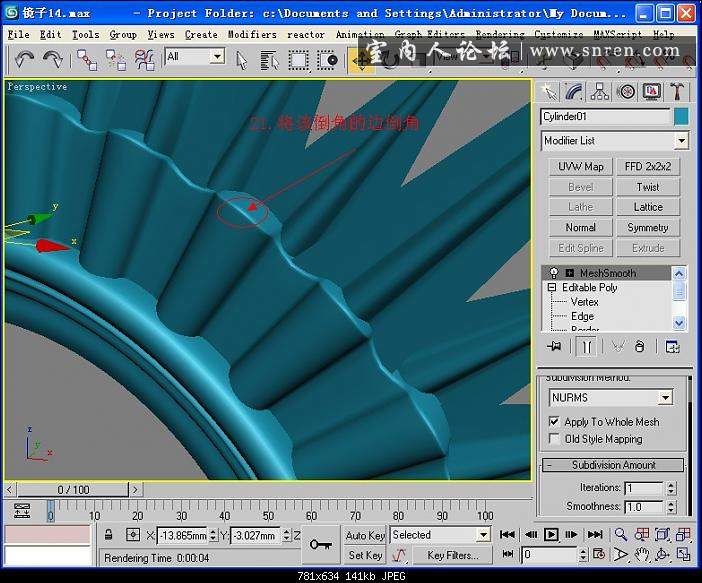
Task: Click the Iterations spinner arrows
Action: tap(671, 488)
